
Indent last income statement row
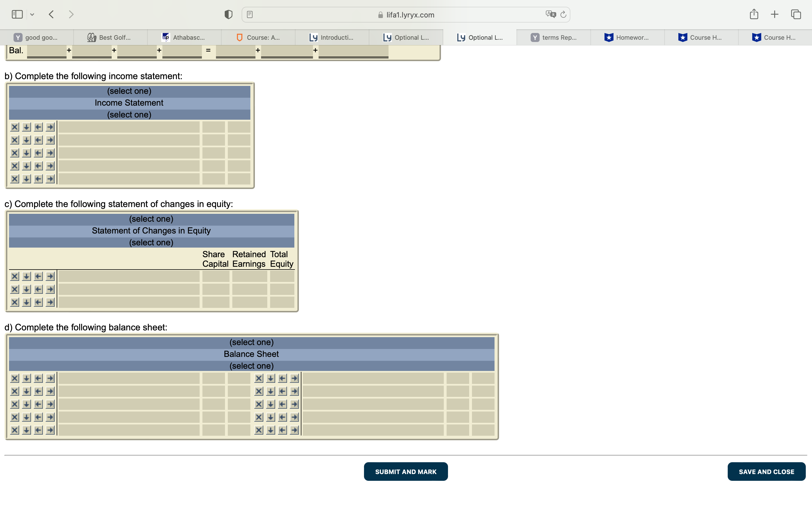[50, 179]
